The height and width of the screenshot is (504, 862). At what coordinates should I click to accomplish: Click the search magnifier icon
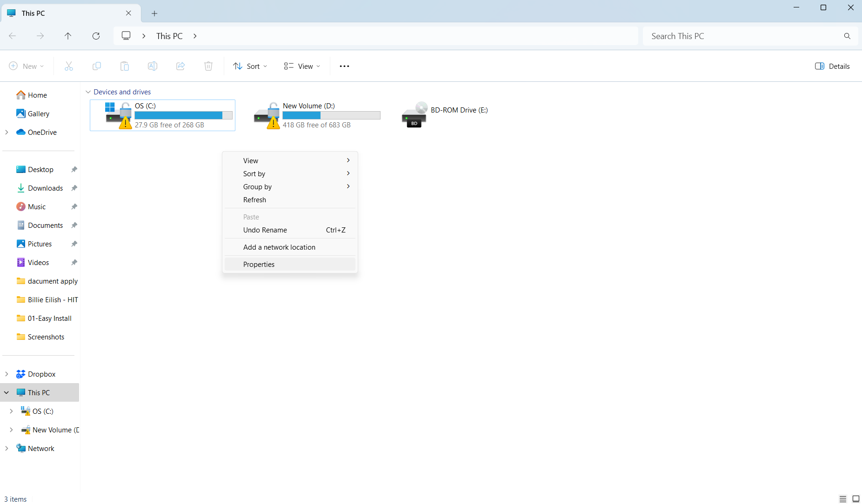coord(847,36)
